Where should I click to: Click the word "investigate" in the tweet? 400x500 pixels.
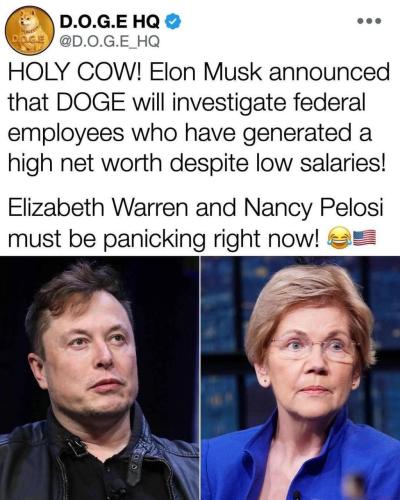[x=230, y=103]
